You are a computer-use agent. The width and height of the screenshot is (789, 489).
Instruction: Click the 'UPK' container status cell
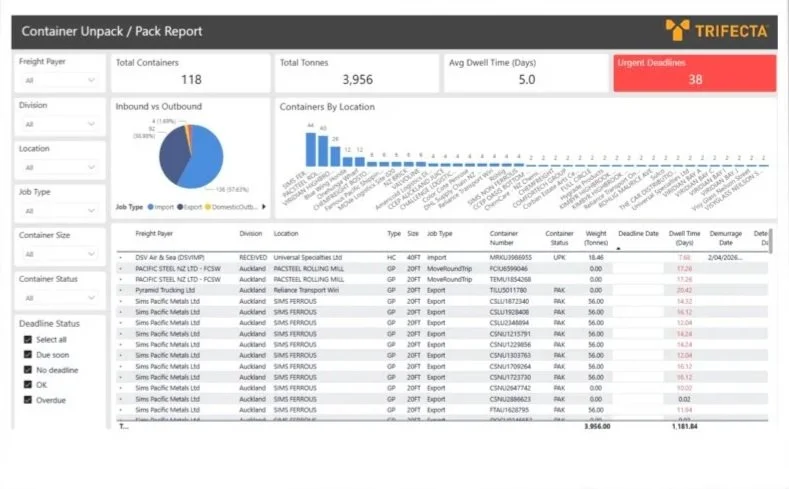coord(559,258)
